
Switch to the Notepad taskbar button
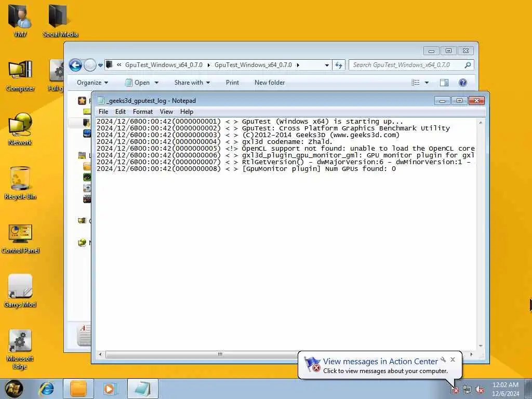coord(143,389)
